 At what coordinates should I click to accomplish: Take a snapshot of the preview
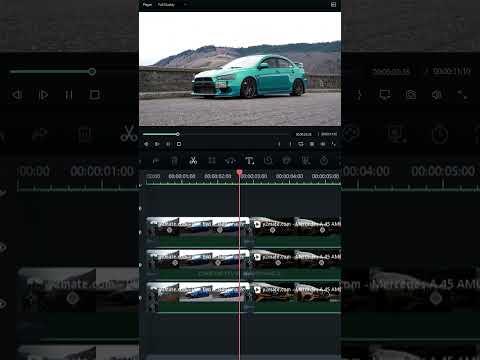(312, 144)
